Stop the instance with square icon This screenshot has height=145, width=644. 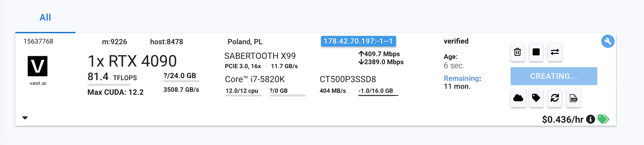tap(536, 52)
